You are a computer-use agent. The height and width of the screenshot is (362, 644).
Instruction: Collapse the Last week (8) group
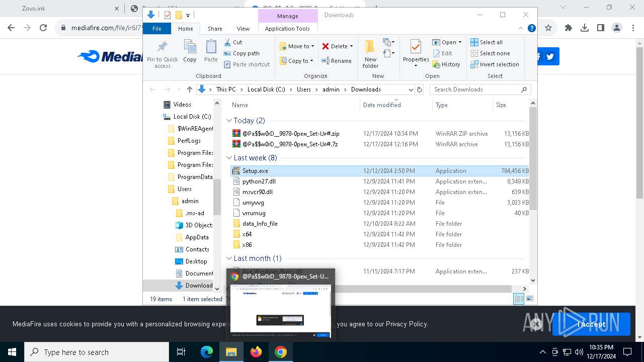[x=229, y=158]
